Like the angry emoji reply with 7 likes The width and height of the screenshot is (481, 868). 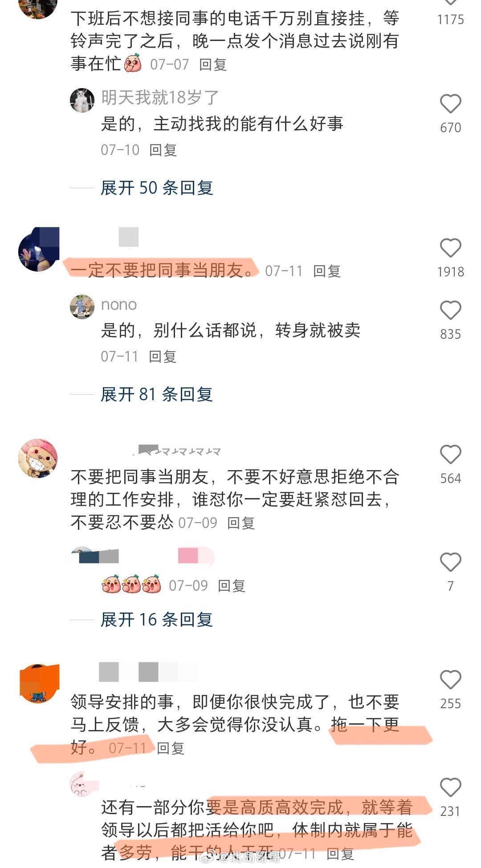(450, 562)
